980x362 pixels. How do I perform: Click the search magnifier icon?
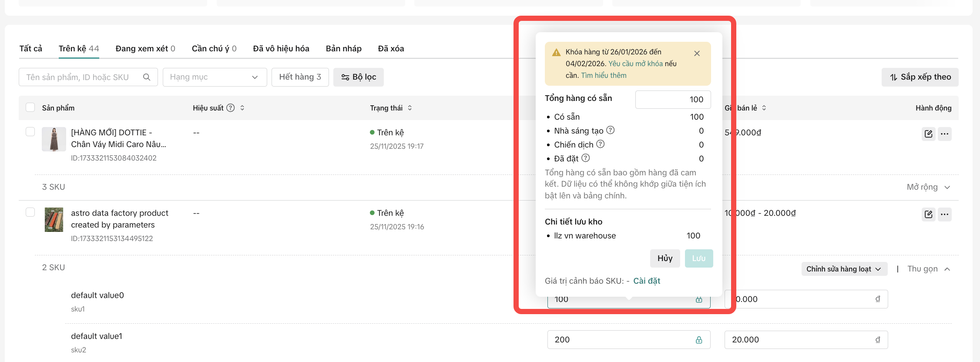coord(147,77)
